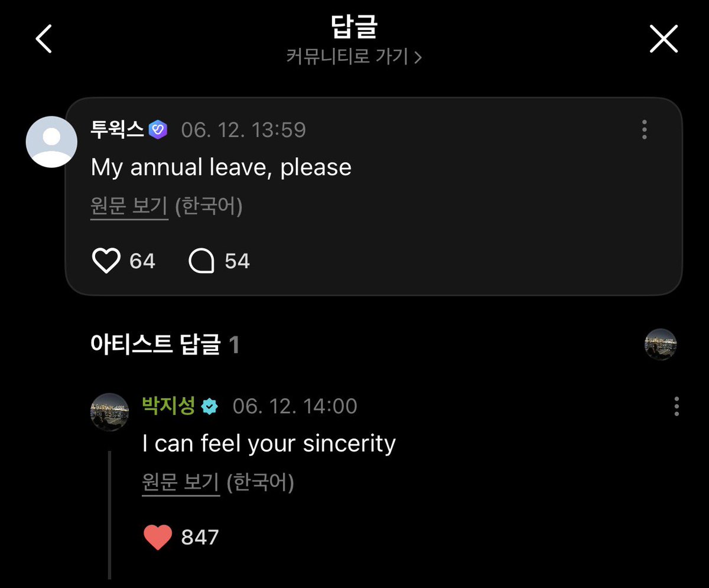Tap artist avatar filter beside 아티스트 답글
Screen dimensions: 709x588
point(661,345)
